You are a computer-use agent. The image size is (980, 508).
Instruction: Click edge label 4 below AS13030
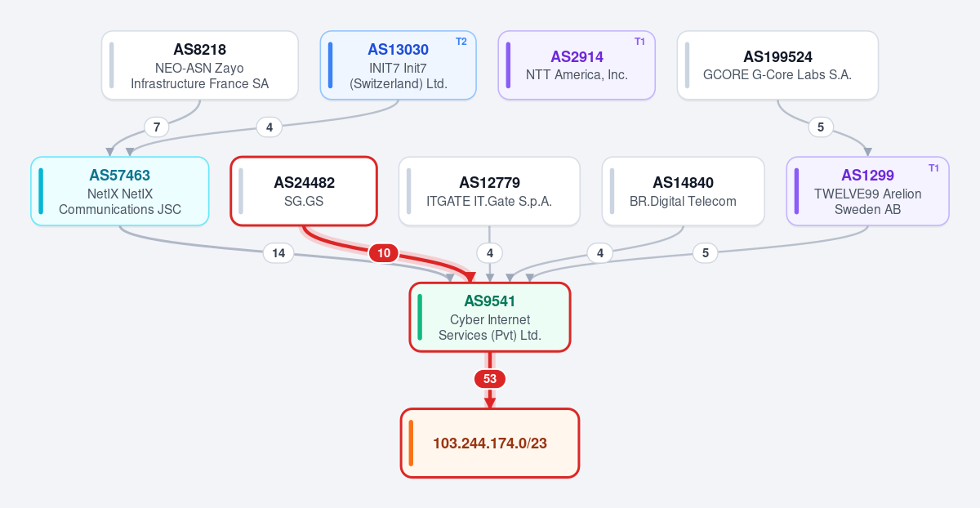[x=269, y=127]
